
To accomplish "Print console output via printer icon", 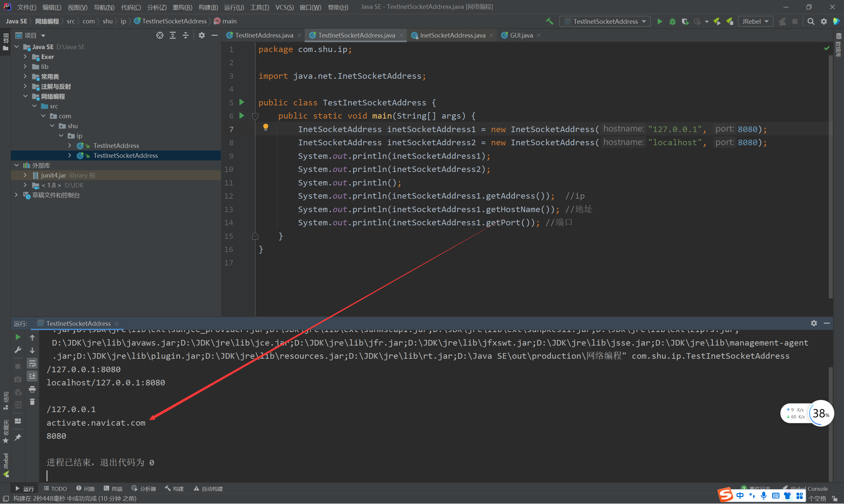I will pos(32,389).
